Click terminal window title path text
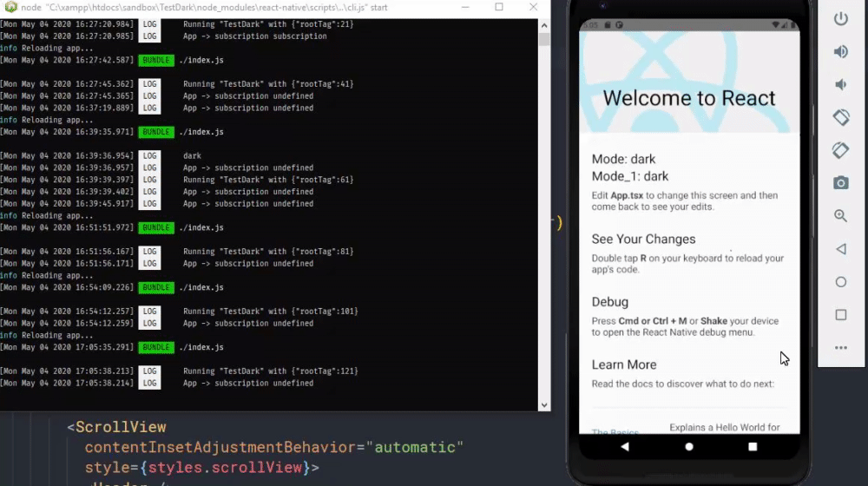868x486 pixels. [x=204, y=7]
